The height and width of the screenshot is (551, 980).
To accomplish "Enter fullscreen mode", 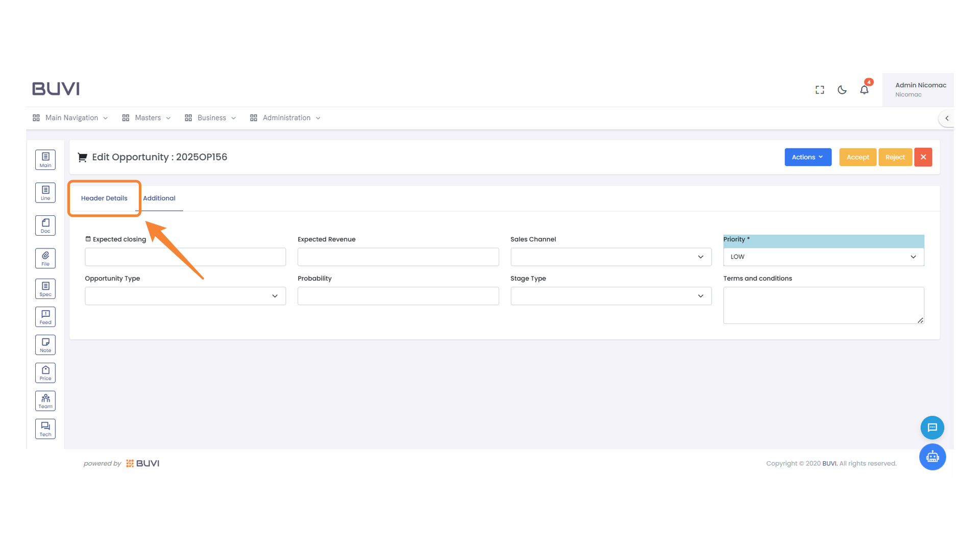I will (819, 89).
